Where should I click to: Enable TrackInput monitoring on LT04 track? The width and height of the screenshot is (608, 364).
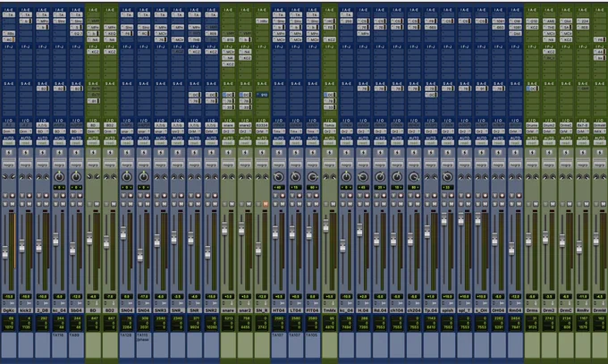(292, 196)
